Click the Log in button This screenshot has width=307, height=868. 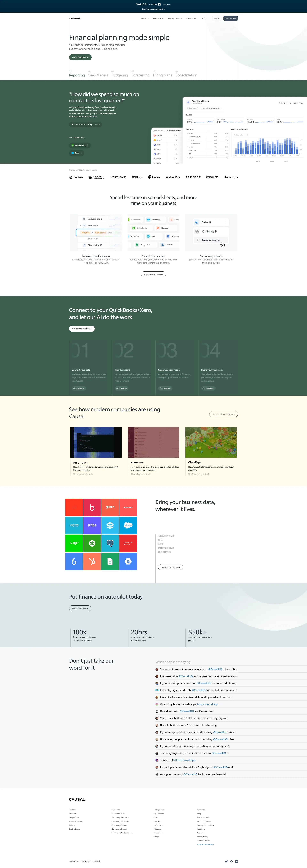[217, 19]
